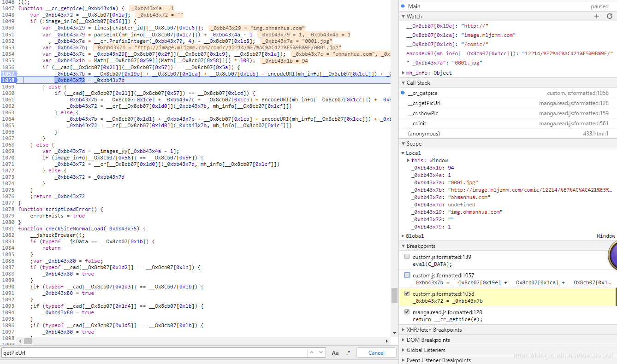Select Local variable _0xbb43x1b: 94
The width and height of the screenshot is (617, 364).
pos(433,168)
